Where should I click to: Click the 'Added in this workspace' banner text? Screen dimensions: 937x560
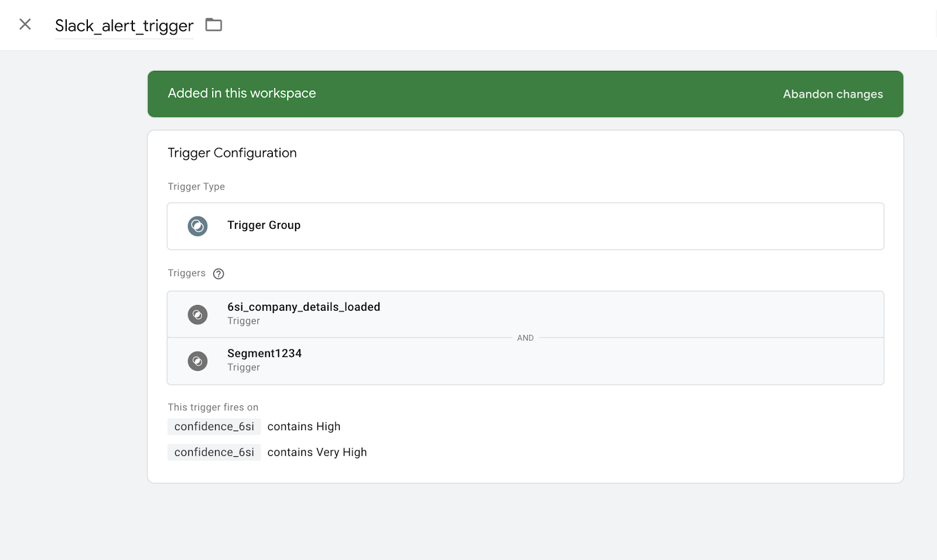[242, 93]
